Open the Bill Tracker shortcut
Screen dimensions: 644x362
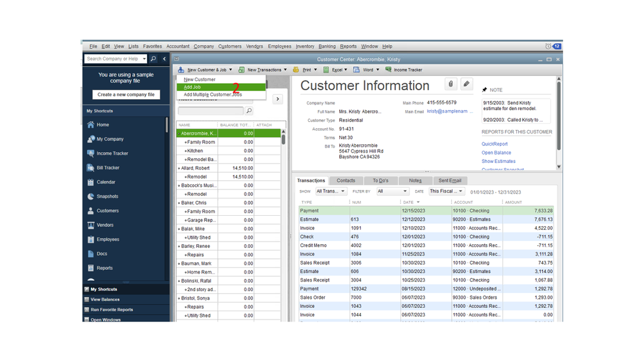coord(108,168)
